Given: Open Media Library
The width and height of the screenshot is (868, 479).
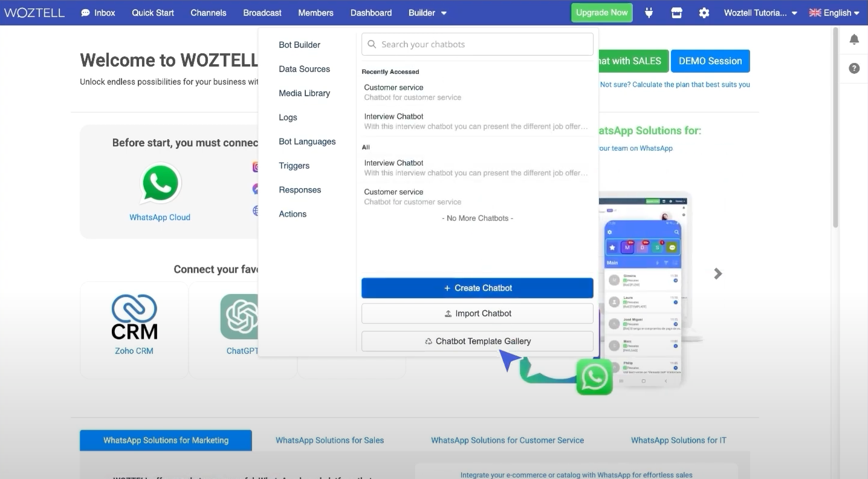Looking at the screenshot, I should pos(304,93).
